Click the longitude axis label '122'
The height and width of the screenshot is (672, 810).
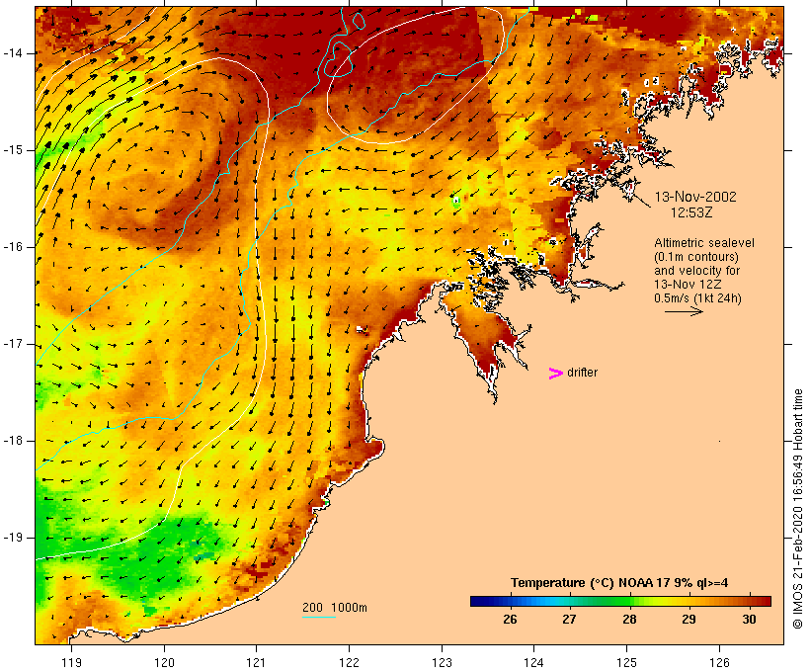pyautogui.click(x=350, y=662)
